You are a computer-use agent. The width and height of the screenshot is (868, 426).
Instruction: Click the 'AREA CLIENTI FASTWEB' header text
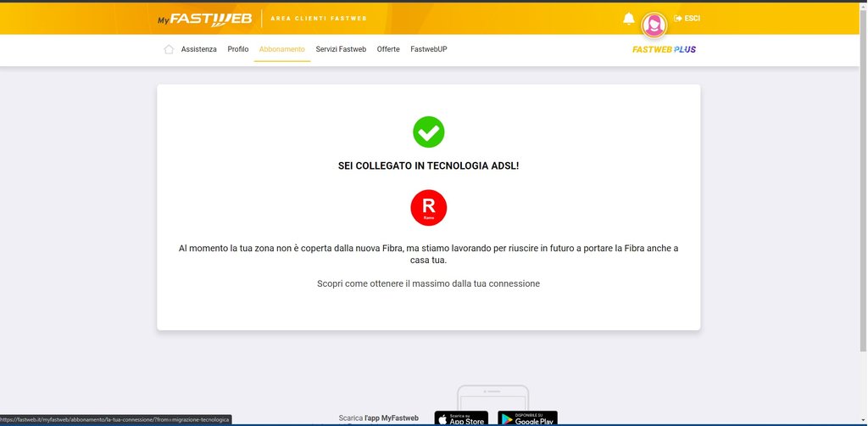(319, 19)
